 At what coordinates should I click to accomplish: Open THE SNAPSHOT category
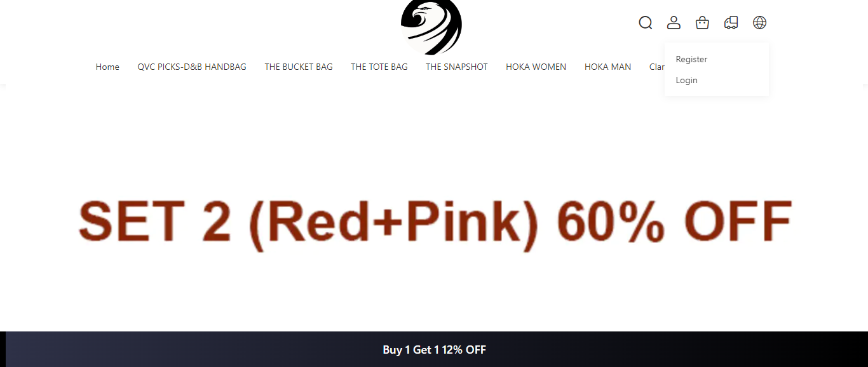click(457, 67)
